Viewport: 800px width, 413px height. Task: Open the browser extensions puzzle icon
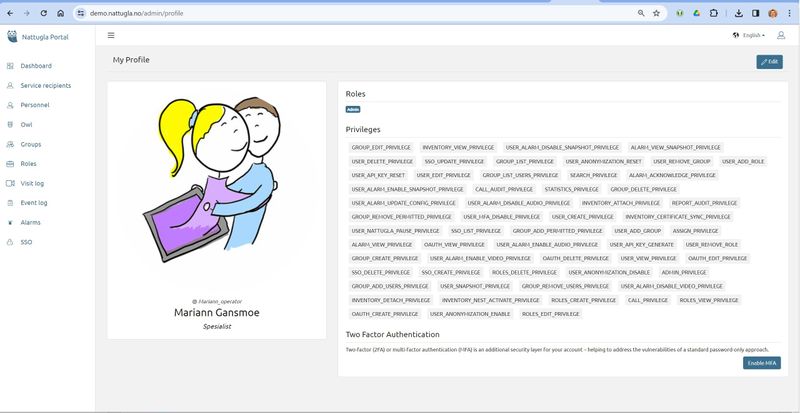point(714,13)
